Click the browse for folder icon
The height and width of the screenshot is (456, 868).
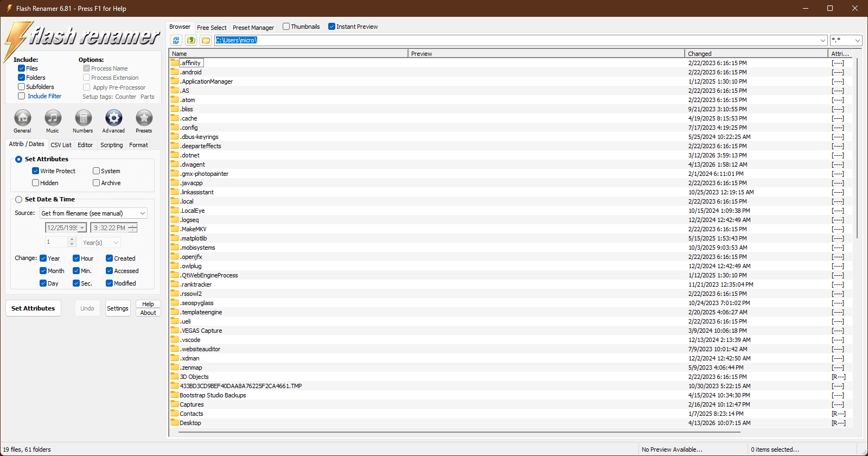point(206,40)
